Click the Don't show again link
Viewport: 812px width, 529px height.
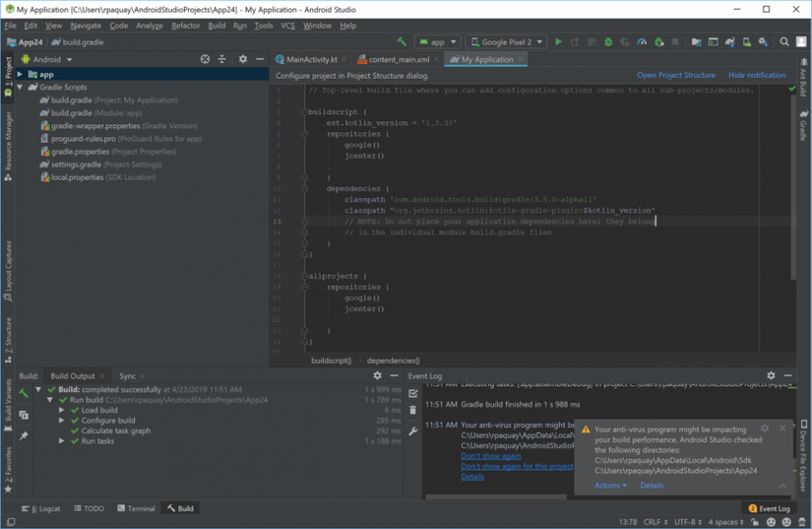(490, 456)
